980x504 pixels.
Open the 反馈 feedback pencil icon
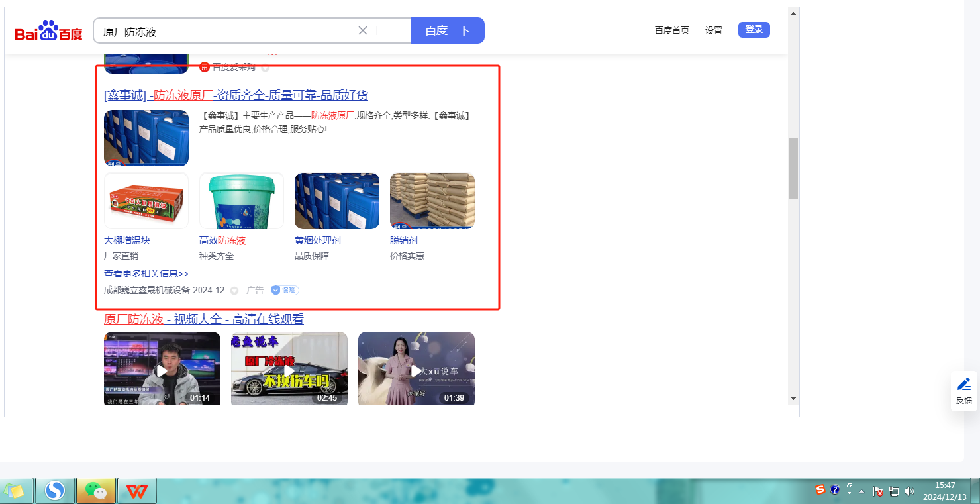click(x=964, y=384)
